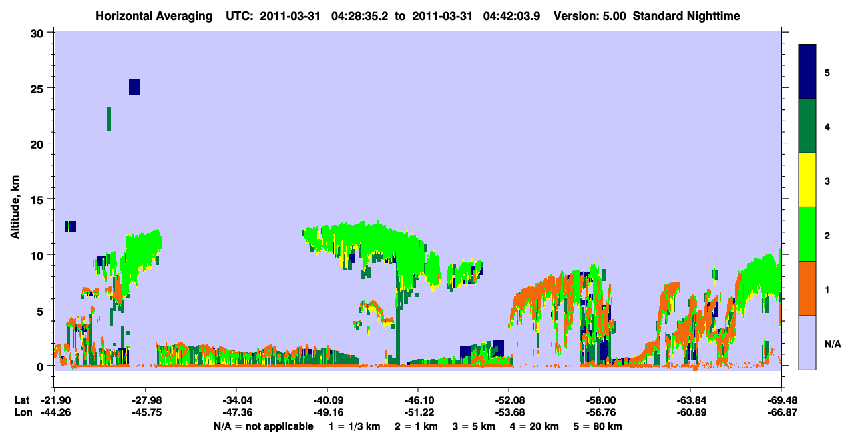868x445 pixels.
Task: Click 'Version: 5.00' in the title
Action: [x=590, y=15]
